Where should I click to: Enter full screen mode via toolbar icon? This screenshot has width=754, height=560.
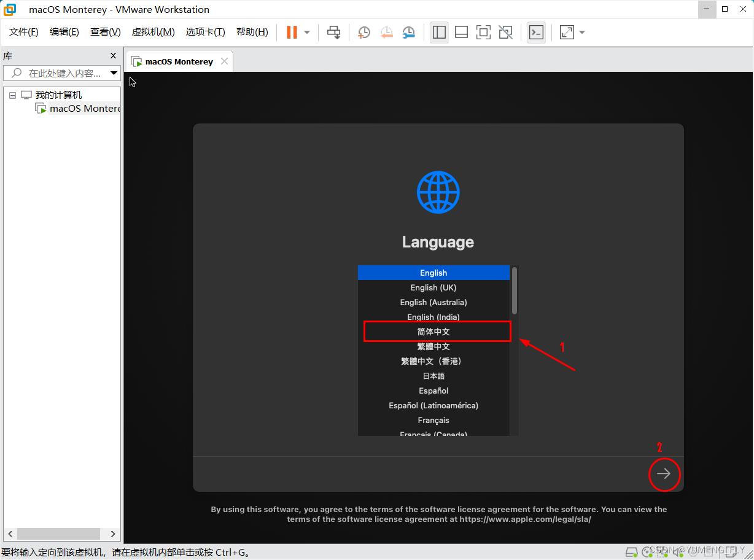[x=483, y=33]
